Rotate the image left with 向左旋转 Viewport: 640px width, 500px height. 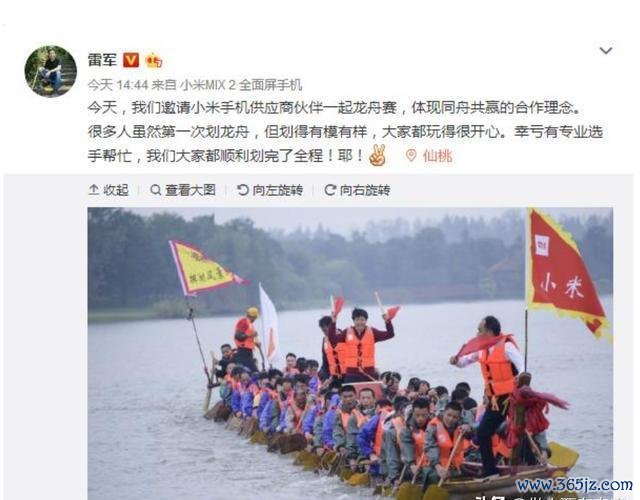click(x=270, y=190)
